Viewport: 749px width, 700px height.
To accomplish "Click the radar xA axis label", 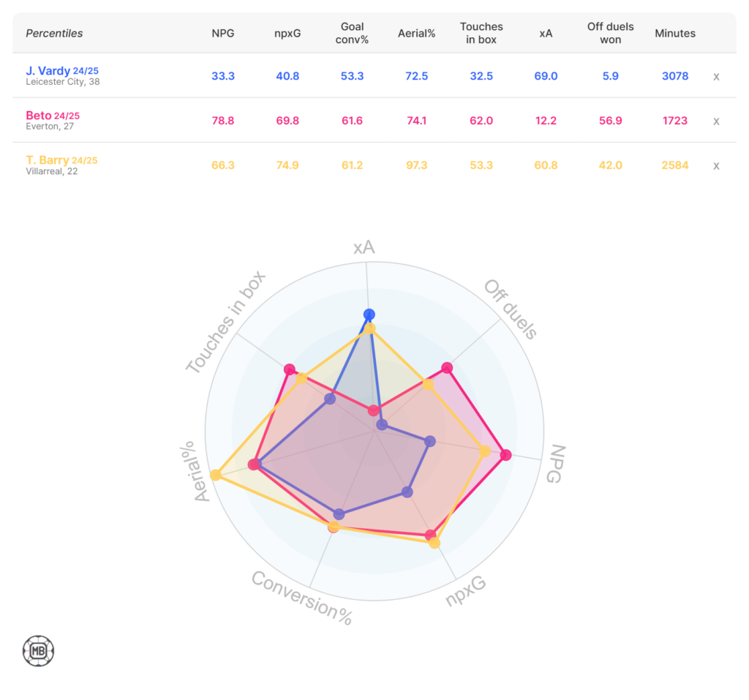I will point(364,247).
